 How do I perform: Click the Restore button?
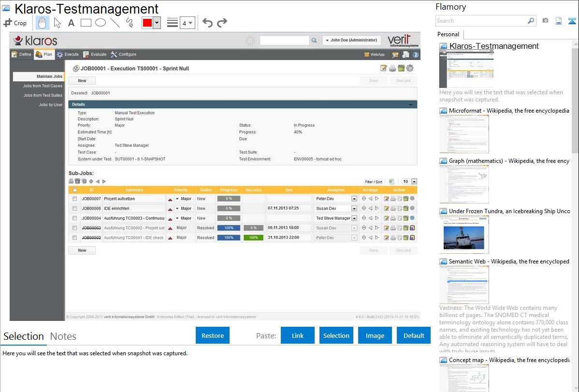point(213,335)
